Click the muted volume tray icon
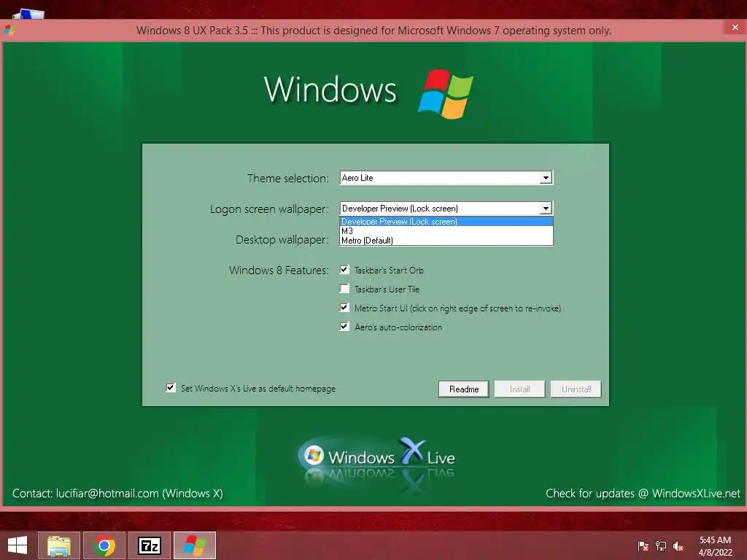The height and width of the screenshot is (560, 747). coord(678,546)
